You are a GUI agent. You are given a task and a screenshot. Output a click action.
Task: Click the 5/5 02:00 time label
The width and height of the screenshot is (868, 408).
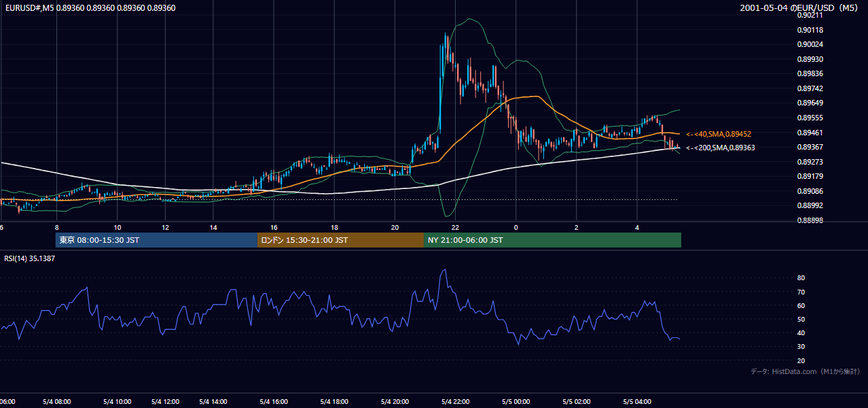pos(576,402)
